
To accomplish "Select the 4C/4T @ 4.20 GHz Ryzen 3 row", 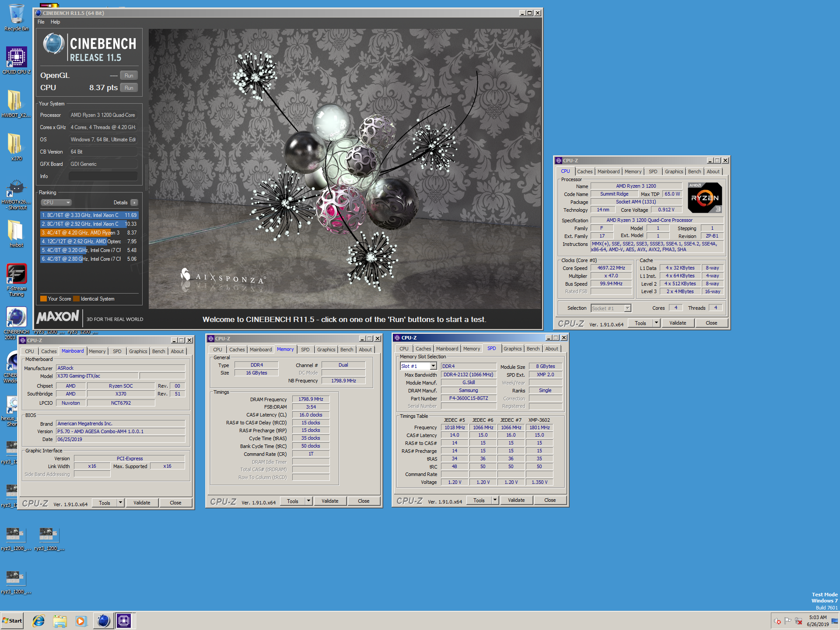I will tap(89, 233).
